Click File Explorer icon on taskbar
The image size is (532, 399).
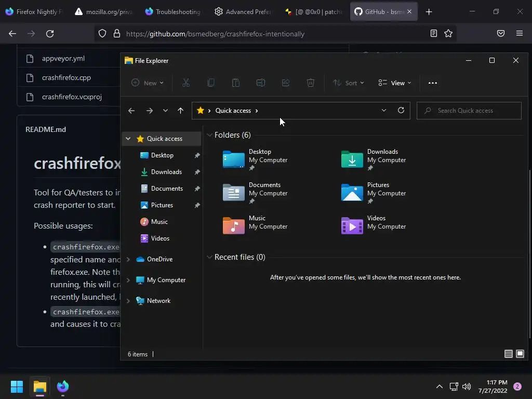point(39,386)
